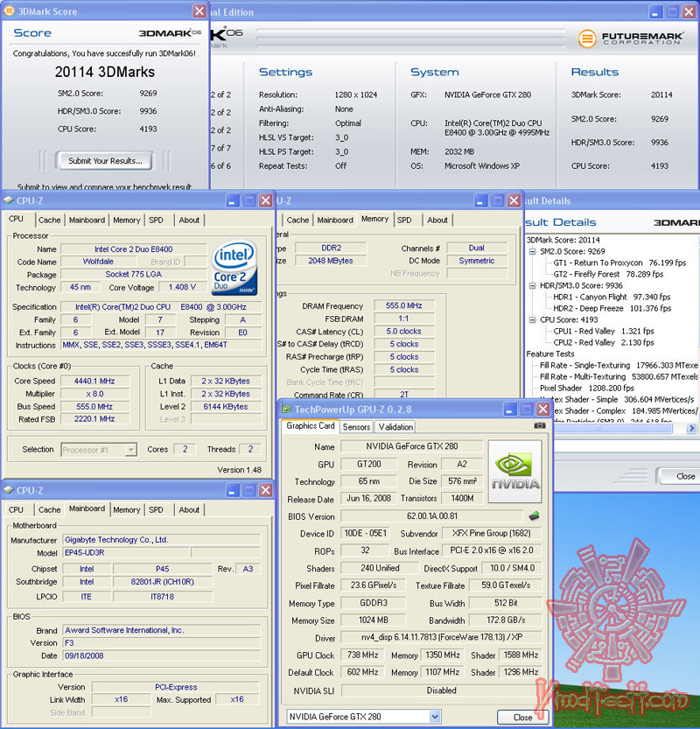Click the CPU-Z Mainboard window title icon

(x=9, y=490)
